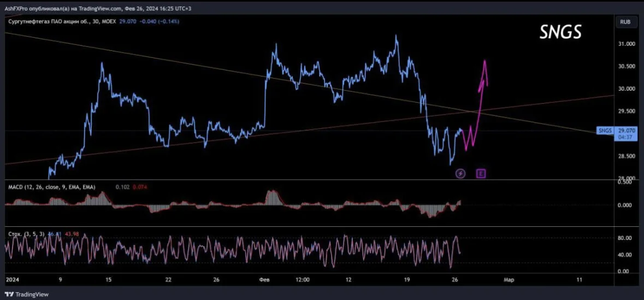644x300 pixels.
Task: Click the SNGS price label tag
Action: (606, 131)
